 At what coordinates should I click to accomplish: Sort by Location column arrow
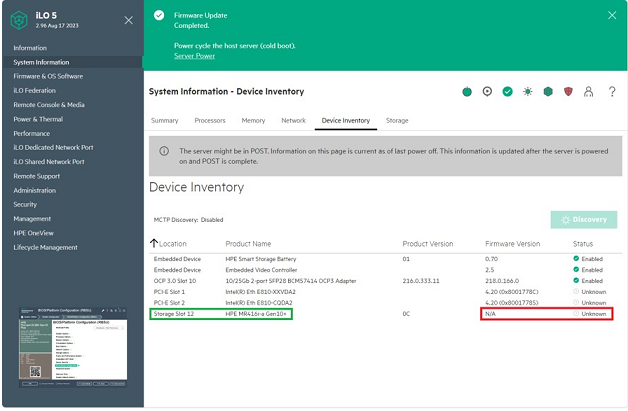click(154, 243)
